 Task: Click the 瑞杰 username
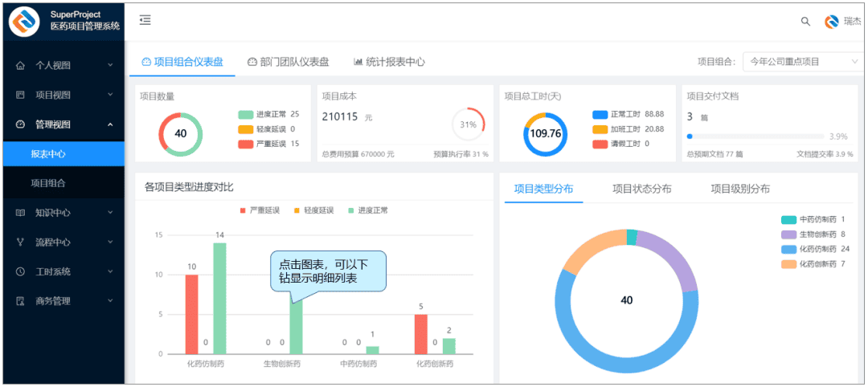click(853, 22)
